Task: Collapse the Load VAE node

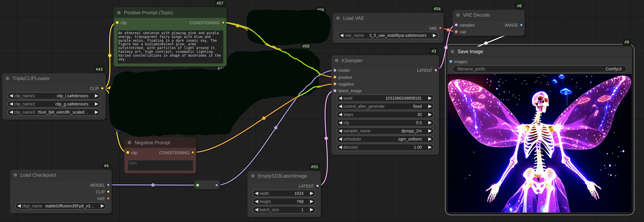Action: point(338,18)
